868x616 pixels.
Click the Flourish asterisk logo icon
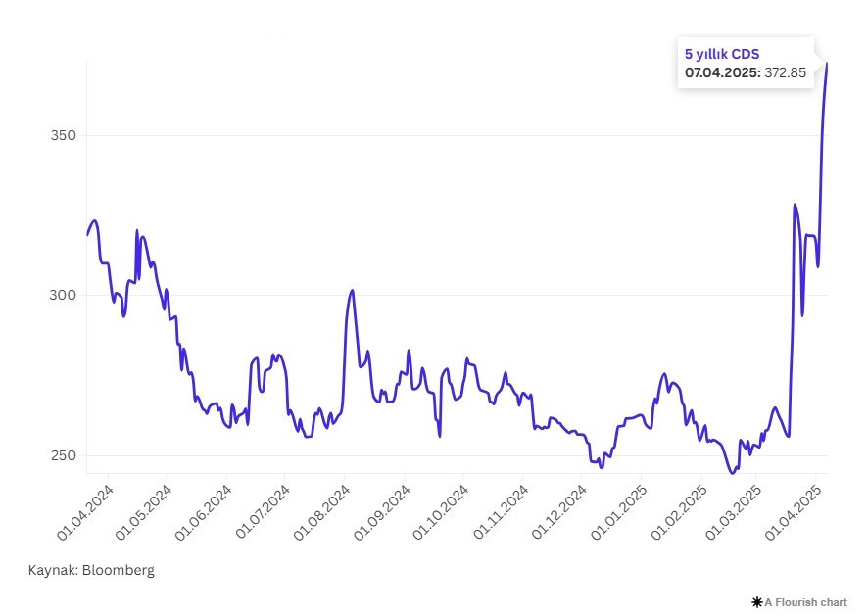756,602
